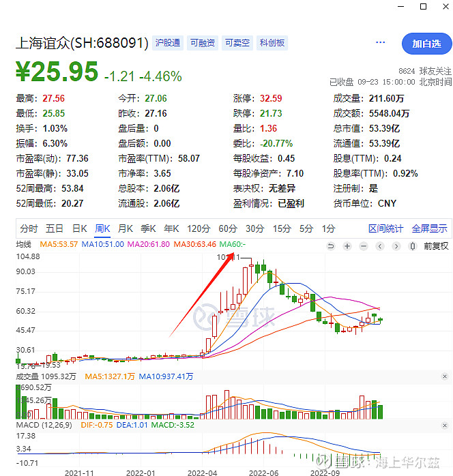The height and width of the screenshot is (476, 453).
Task: Select the 15分 interval tab
Action: [x=282, y=228]
